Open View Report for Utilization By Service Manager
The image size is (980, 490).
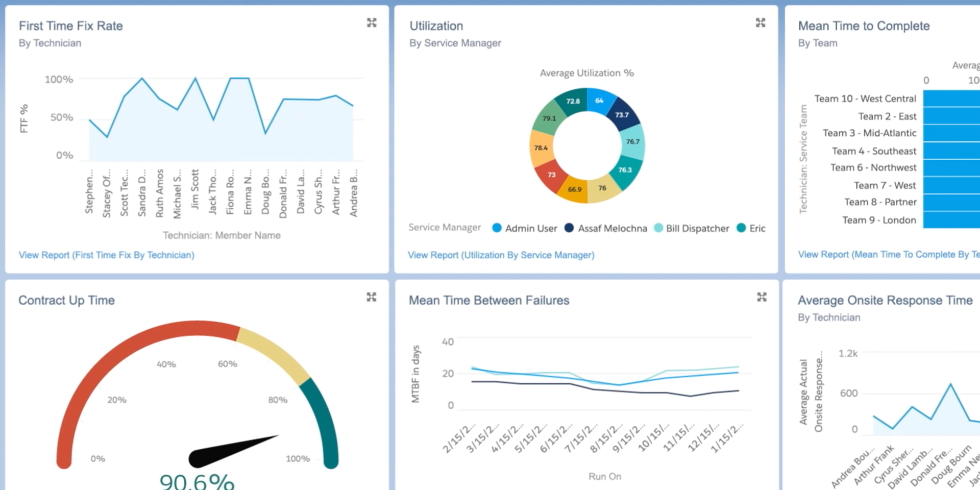pyautogui.click(x=501, y=255)
